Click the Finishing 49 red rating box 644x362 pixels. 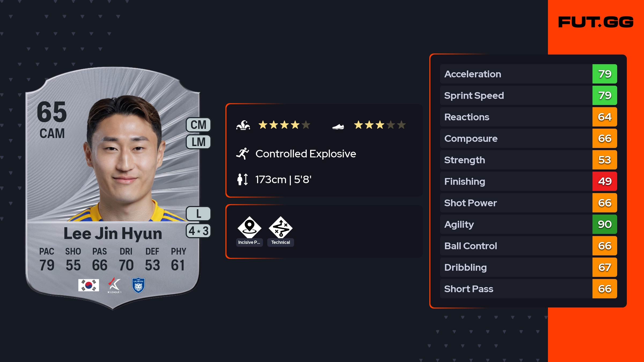(x=605, y=181)
